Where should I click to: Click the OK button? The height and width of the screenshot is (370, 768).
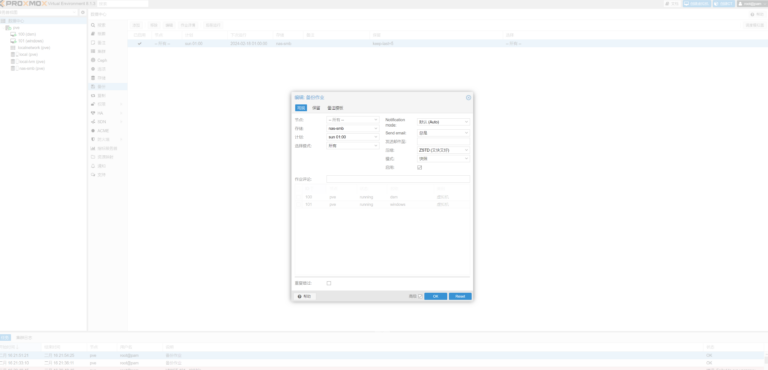click(x=435, y=296)
